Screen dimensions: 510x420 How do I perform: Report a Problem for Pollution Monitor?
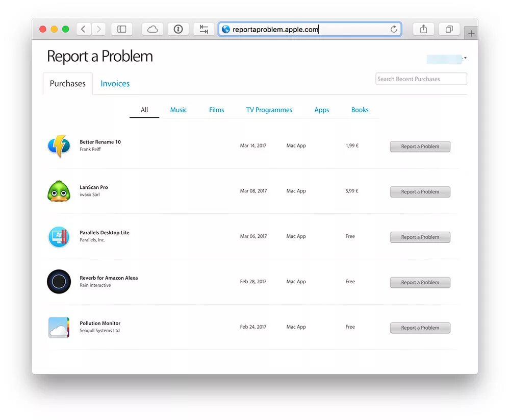point(420,328)
